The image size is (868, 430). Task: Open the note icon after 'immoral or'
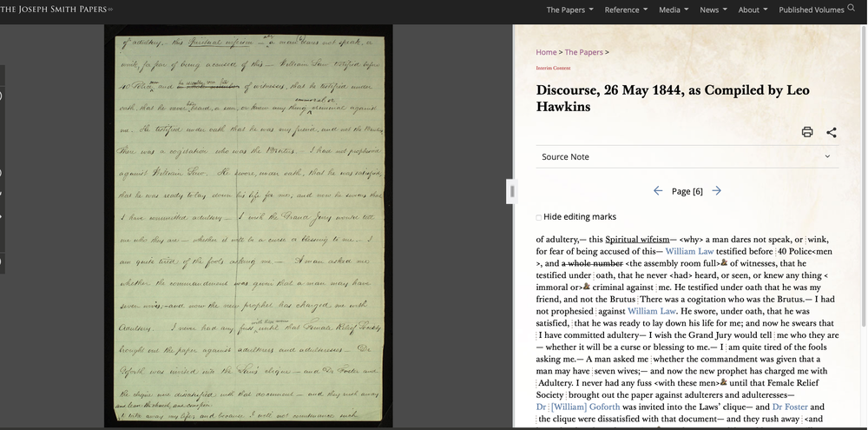click(587, 287)
